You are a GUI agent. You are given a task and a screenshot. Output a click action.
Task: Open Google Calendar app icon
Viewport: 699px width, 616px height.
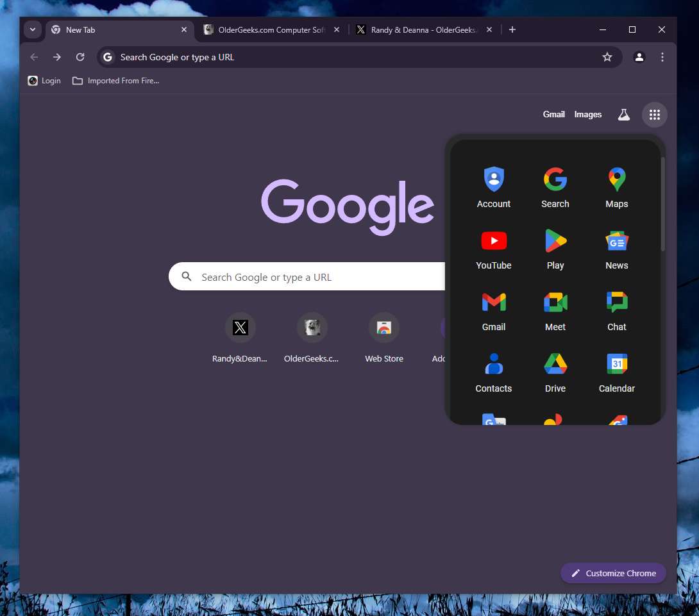(x=616, y=372)
